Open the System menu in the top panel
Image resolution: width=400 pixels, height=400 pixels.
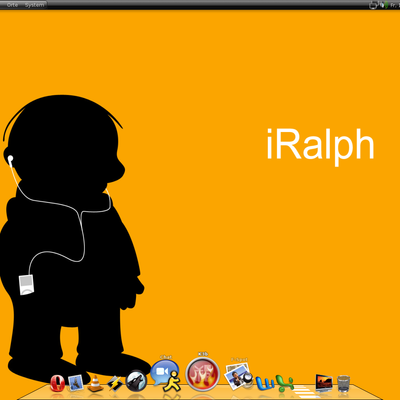[x=34, y=5]
